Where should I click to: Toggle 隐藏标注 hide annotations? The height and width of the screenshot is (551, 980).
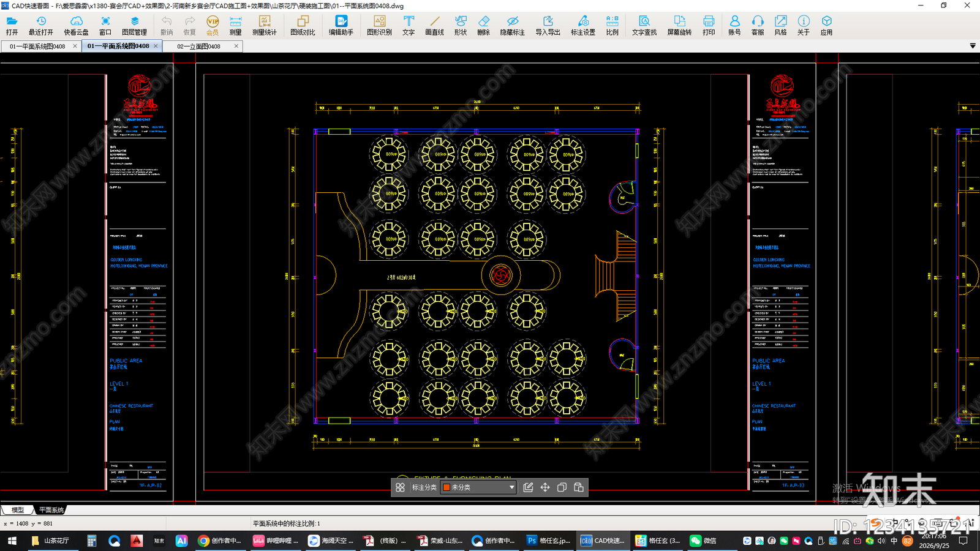[513, 26]
